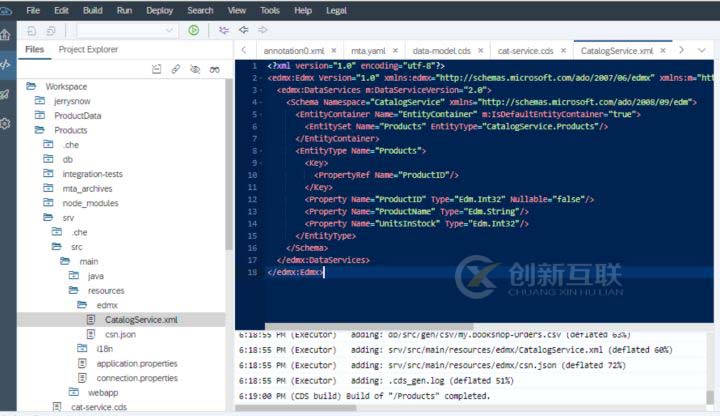Viewport: 720px width, 416px height.
Task: Collapse the resources folder
Action: click(x=73, y=290)
